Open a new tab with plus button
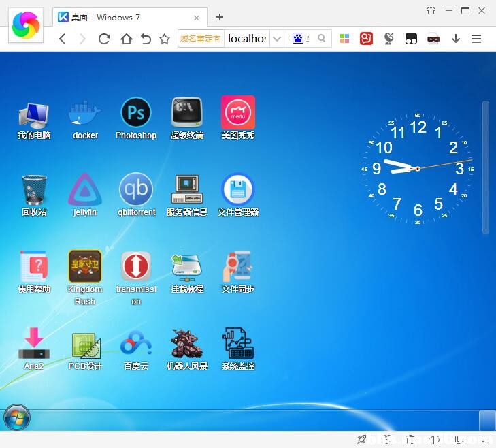The width and height of the screenshot is (496, 448). click(220, 17)
